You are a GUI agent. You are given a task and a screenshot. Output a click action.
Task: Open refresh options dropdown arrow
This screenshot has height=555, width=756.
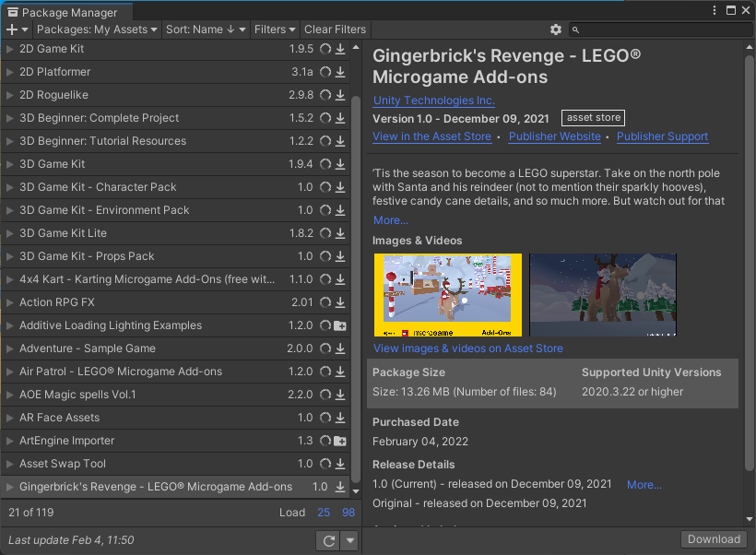point(350,540)
